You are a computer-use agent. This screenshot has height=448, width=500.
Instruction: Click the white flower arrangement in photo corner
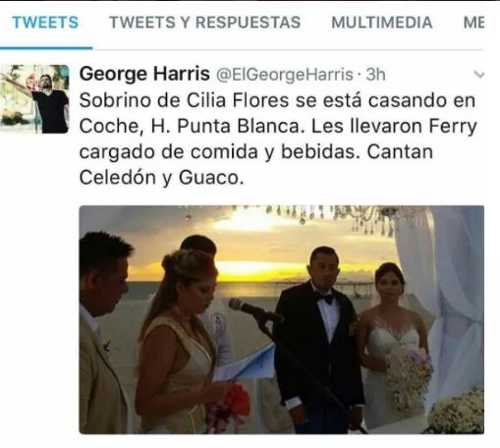click(x=457, y=411)
